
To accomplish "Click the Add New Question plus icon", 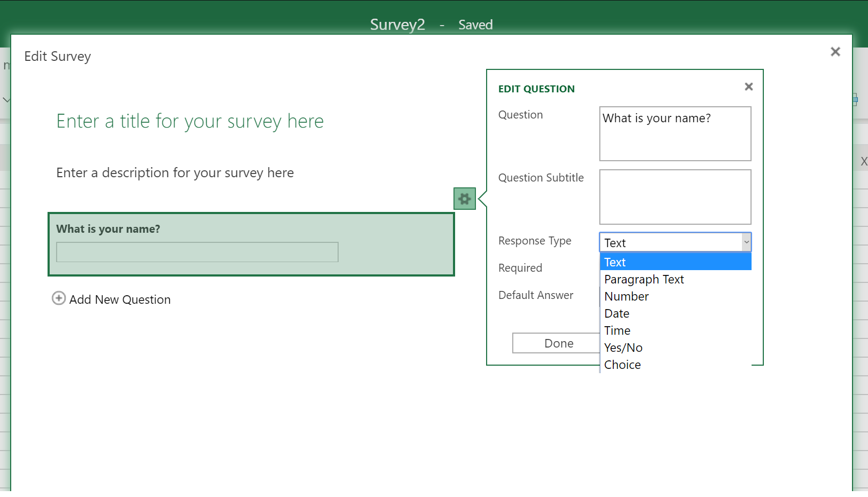I will click(x=59, y=298).
